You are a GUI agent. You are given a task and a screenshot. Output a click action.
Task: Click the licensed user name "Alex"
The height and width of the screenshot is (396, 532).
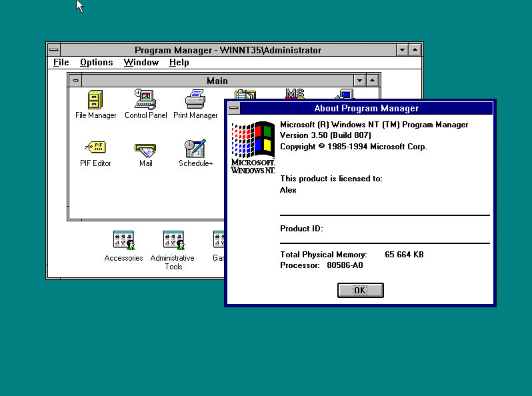pyautogui.click(x=288, y=190)
